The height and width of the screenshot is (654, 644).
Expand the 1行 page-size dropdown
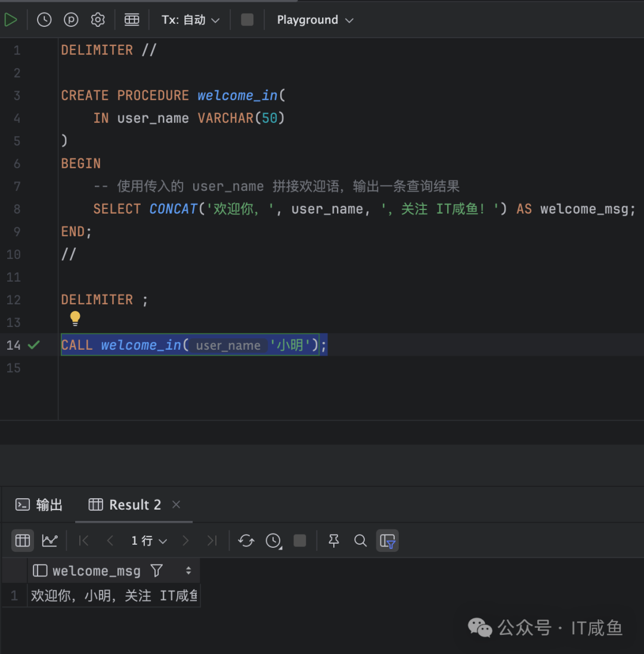pyautogui.click(x=149, y=541)
